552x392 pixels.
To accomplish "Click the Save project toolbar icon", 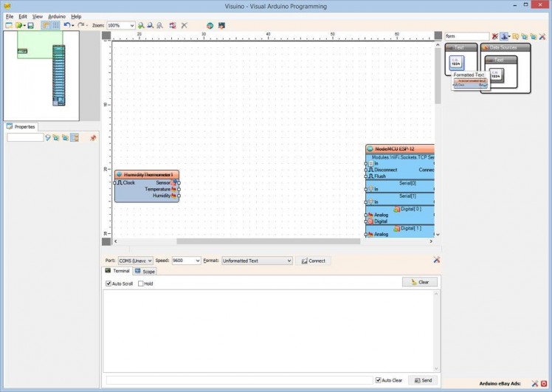I will pyautogui.click(x=30, y=25).
